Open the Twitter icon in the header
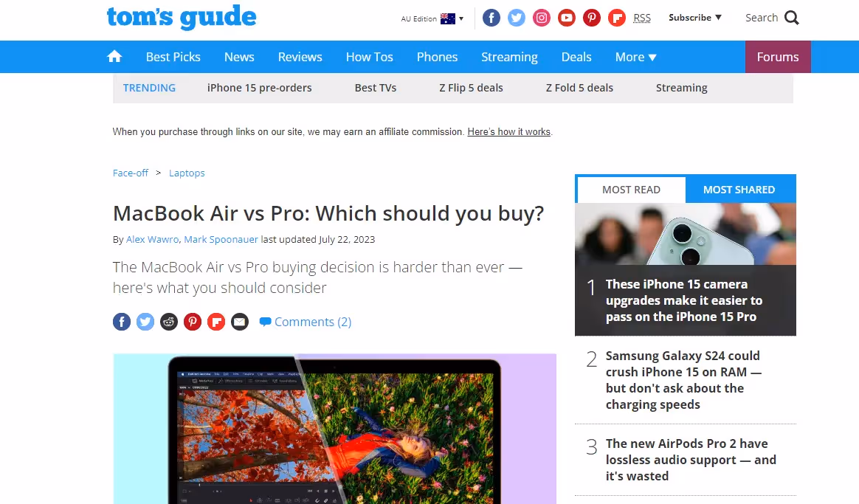 pos(516,18)
